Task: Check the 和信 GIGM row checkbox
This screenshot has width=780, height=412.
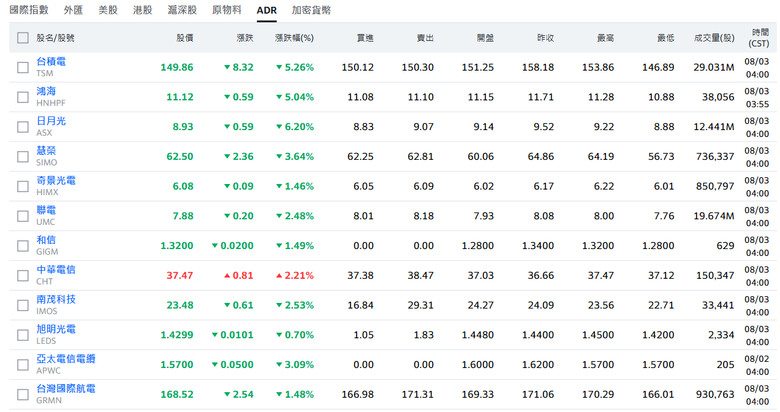Action: [23, 246]
